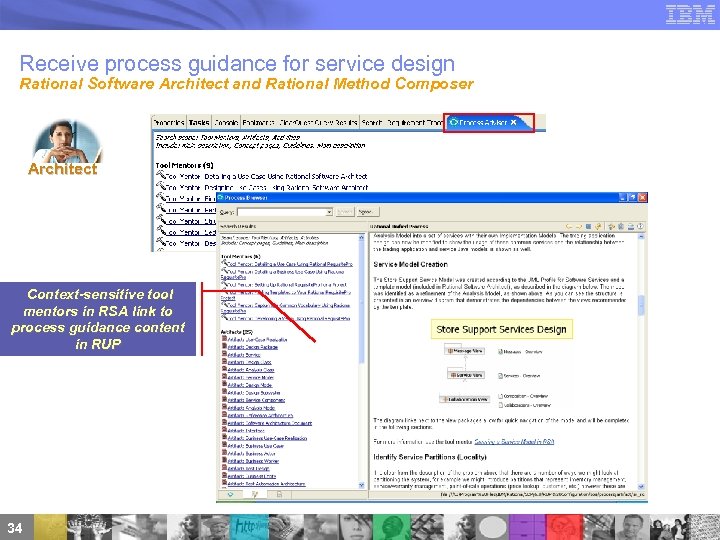The image size is (720, 540).
Task: Click the Message View package in the diagram
Action: 465,350
